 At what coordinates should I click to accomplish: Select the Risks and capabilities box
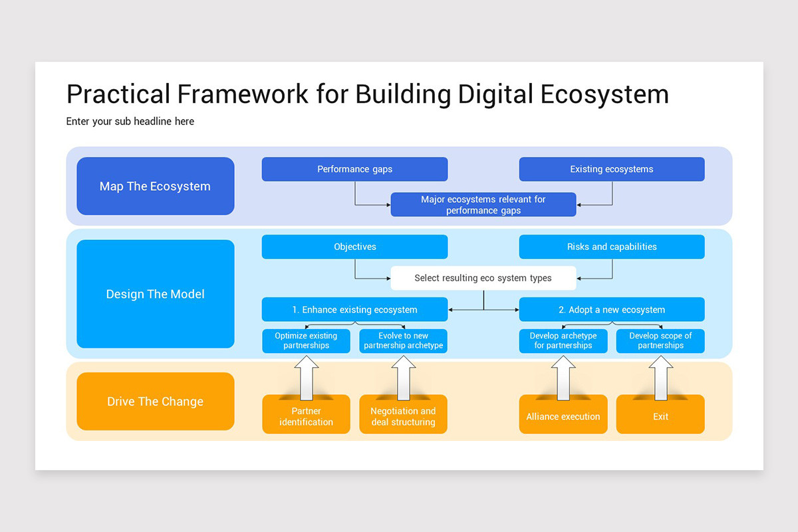[611, 247]
